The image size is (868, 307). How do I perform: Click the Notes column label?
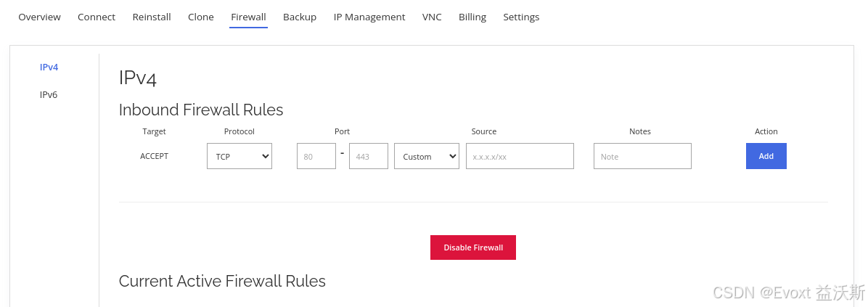click(640, 131)
